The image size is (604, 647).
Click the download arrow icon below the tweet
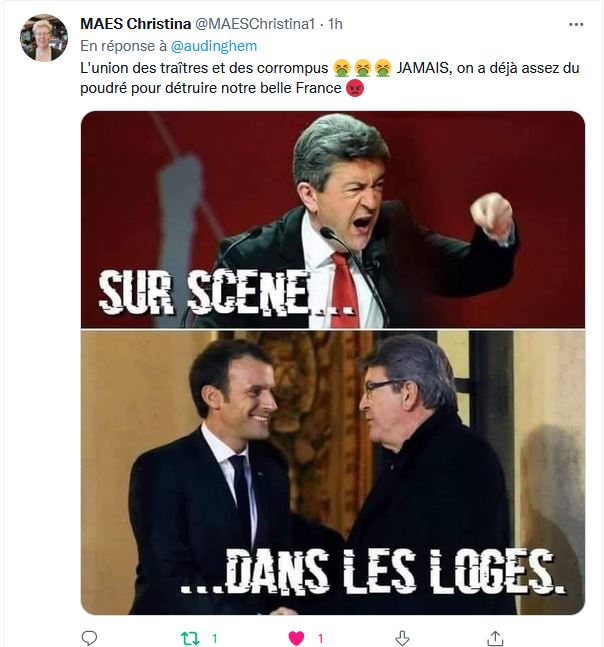[x=402, y=637]
